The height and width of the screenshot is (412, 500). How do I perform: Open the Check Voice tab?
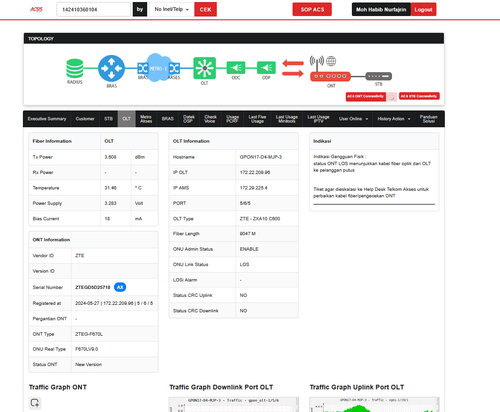point(210,119)
